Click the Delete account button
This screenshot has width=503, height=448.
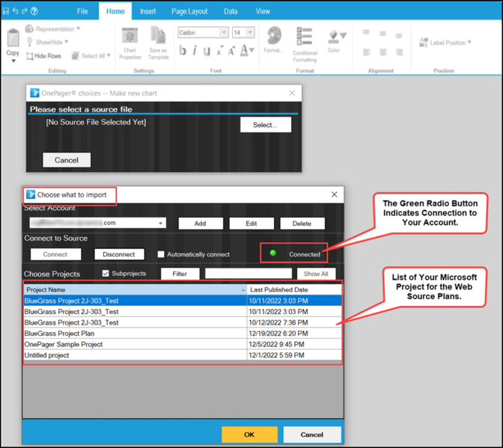pos(302,224)
